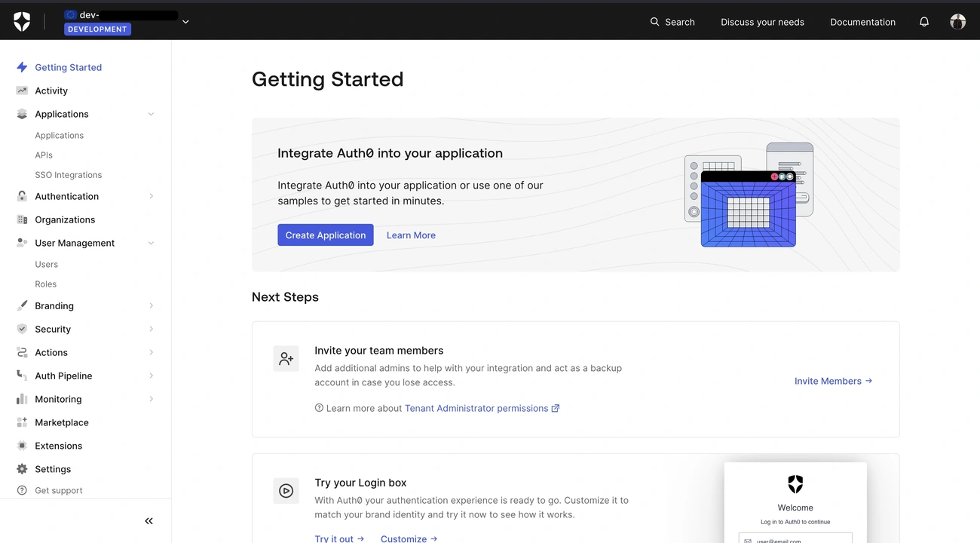Click the Get support link text

59,490
